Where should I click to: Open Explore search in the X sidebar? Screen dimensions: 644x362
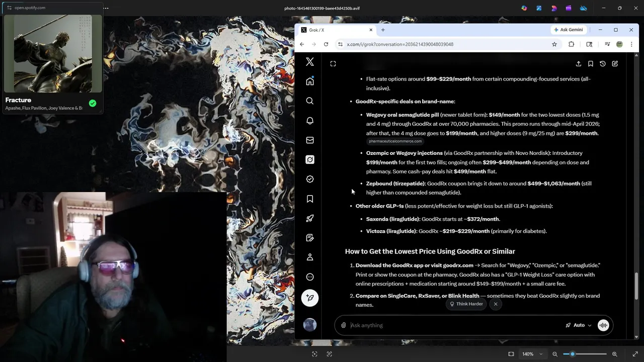click(310, 101)
